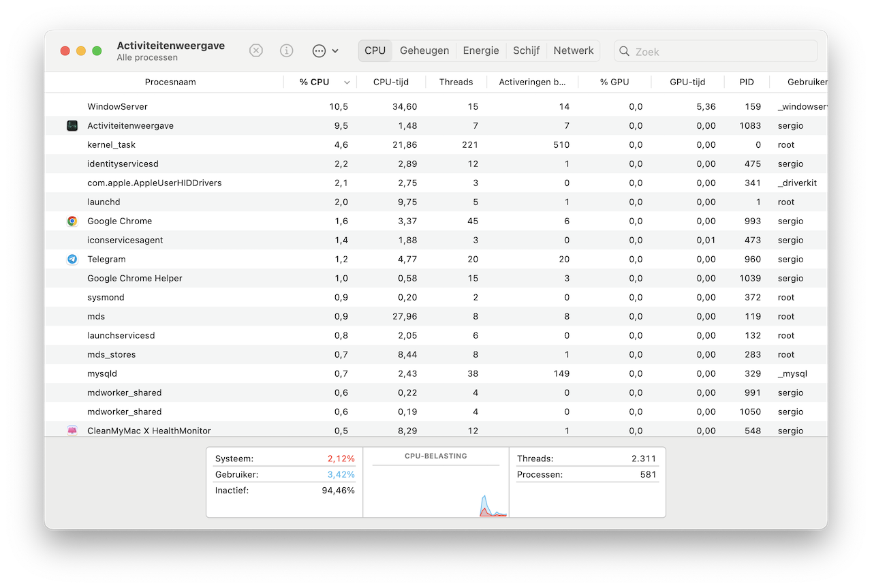Select mdworker_shared with PID 1050
Viewport: 872px width, 588px height.
click(x=436, y=412)
